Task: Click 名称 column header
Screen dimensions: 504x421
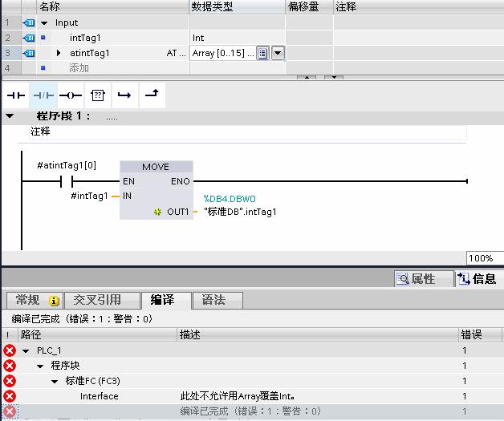Action: (112, 6)
